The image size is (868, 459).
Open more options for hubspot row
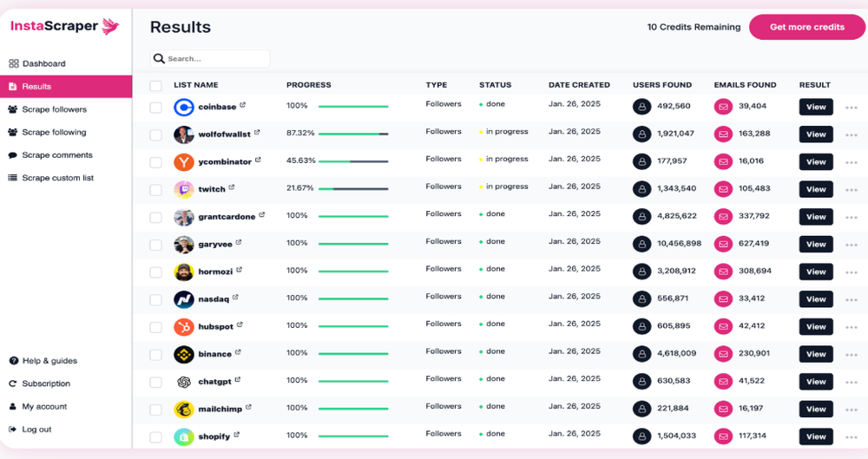(x=852, y=327)
